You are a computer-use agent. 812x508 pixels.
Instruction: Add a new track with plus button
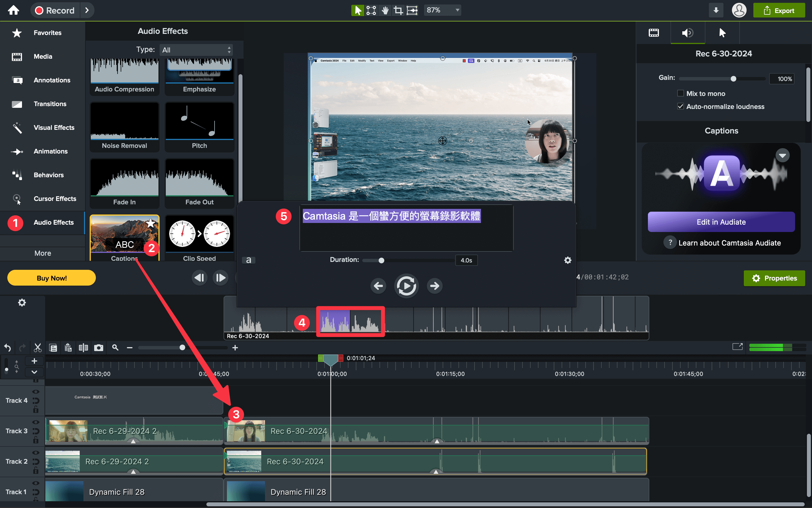point(34,361)
